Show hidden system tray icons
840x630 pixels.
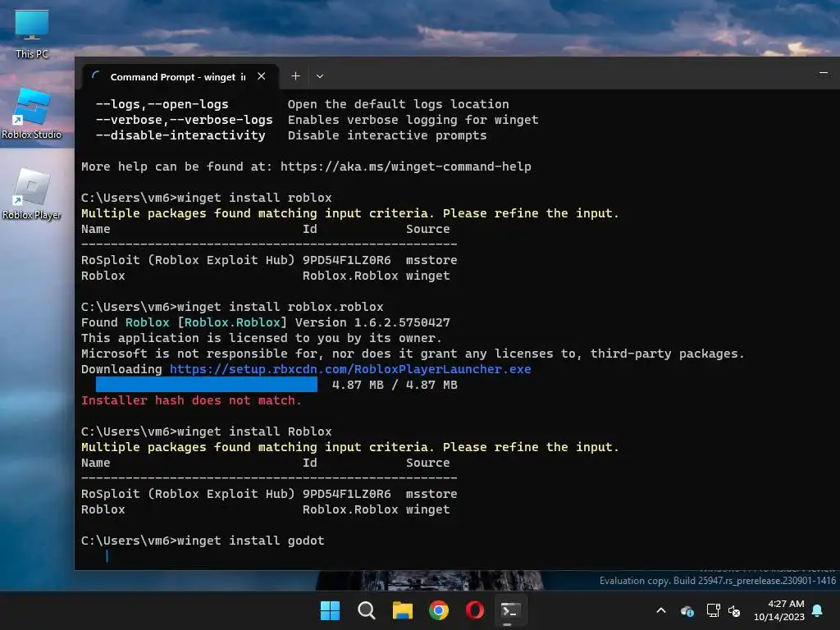[661, 610]
